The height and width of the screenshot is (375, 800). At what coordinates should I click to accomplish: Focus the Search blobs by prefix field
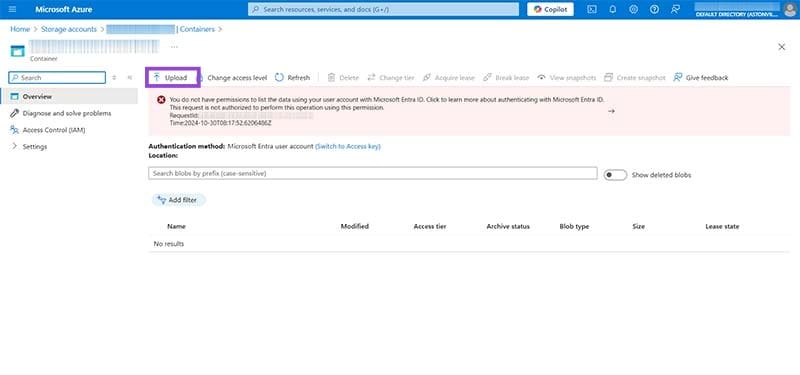(372, 173)
